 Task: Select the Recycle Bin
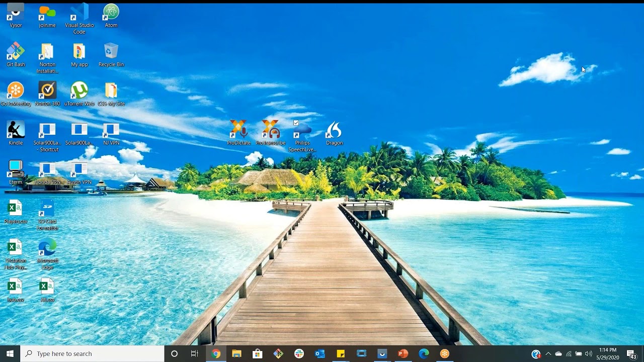pyautogui.click(x=111, y=55)
